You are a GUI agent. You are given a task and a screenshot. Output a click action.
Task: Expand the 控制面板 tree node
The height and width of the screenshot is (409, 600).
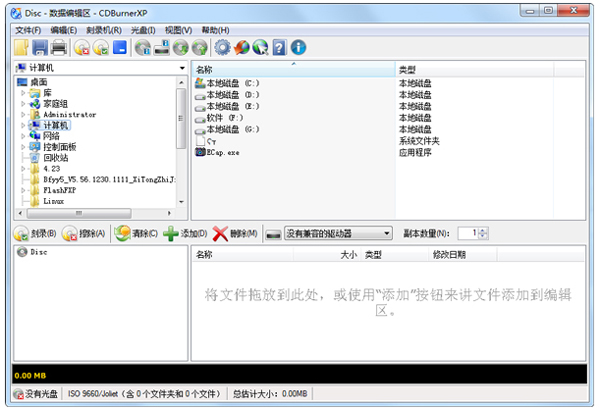(23, 147)
